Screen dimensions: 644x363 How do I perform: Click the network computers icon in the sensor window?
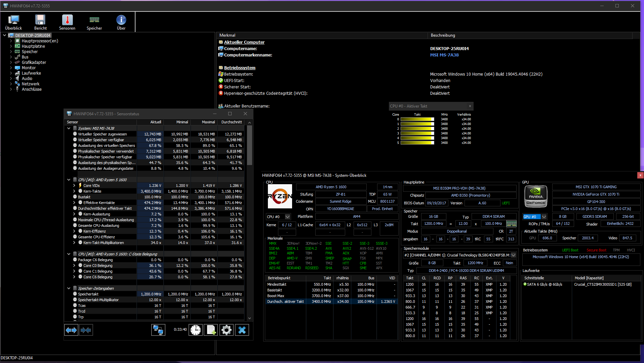(158, 330)
